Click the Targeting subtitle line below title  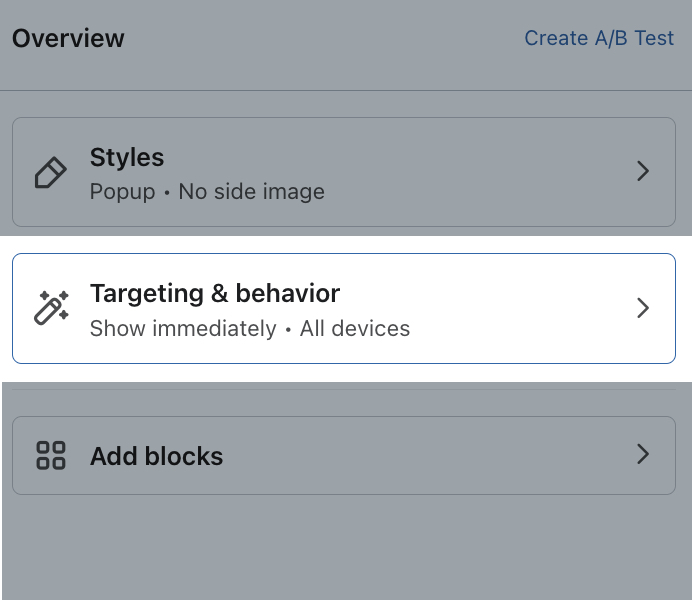pyautogui.click(x=250, y=328)
